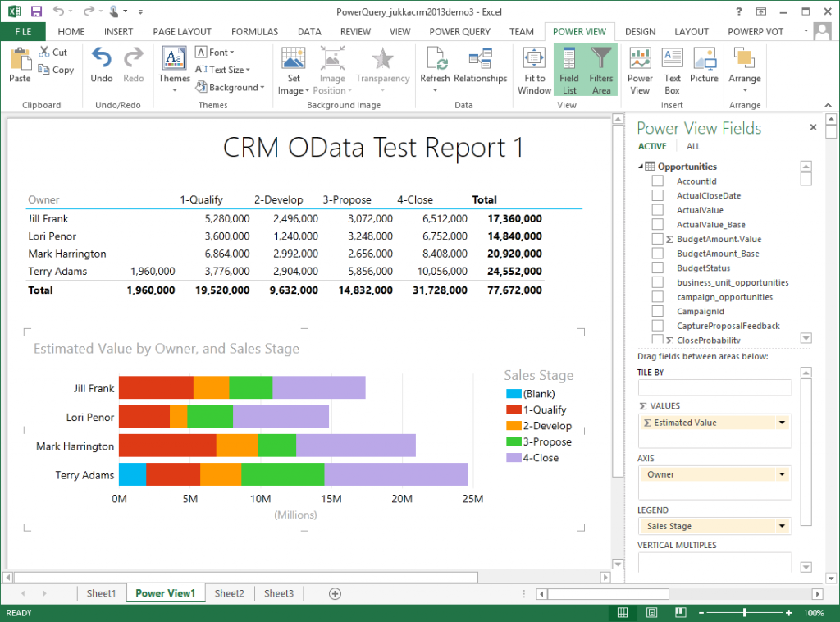Switch to the INSERT ribbon tab
The height and width of the screenshot is (622, 840).
(x=118, y=32)
